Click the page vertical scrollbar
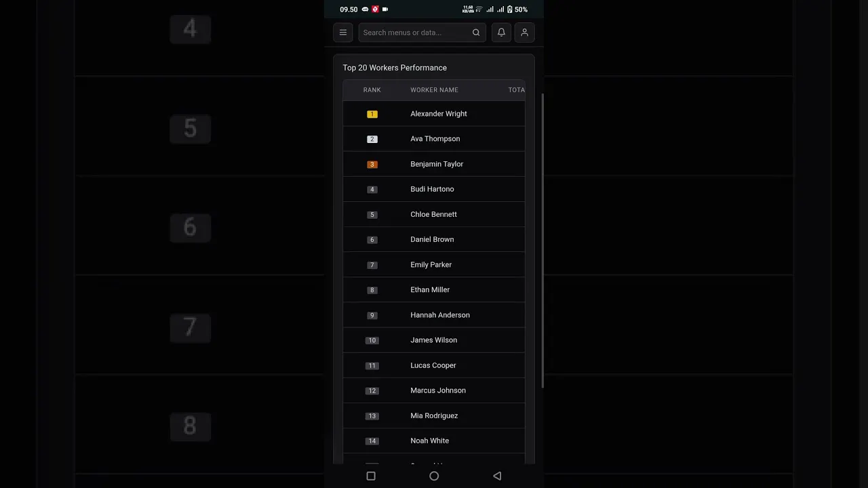 click(x=542, y=241)
